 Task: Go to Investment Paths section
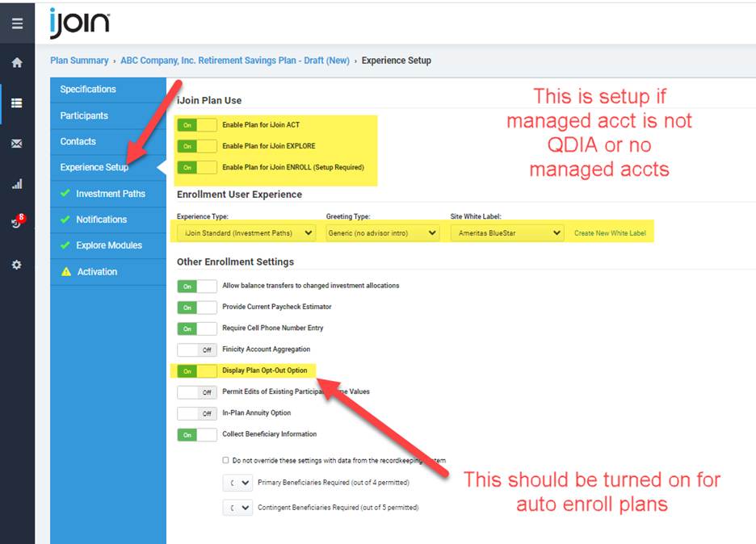coord(108,194)
